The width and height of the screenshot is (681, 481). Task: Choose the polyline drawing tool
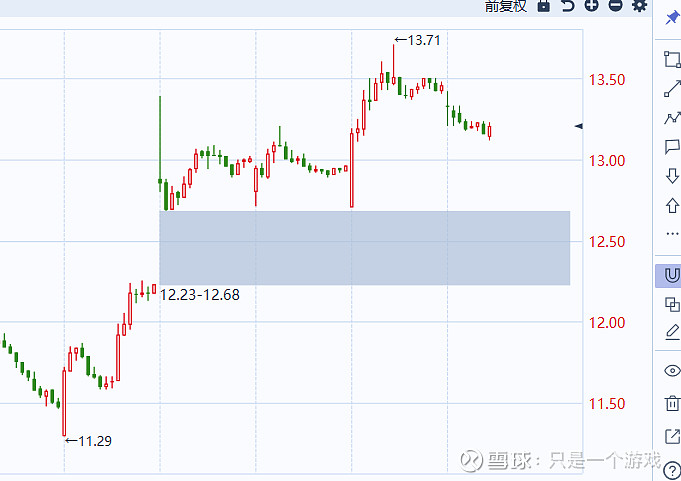click(x=672, y=117)
